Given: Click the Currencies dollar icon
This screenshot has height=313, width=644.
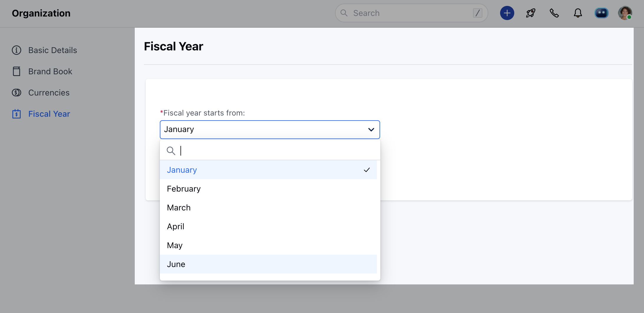Looking at the screenshot, I should click(17, 93).
